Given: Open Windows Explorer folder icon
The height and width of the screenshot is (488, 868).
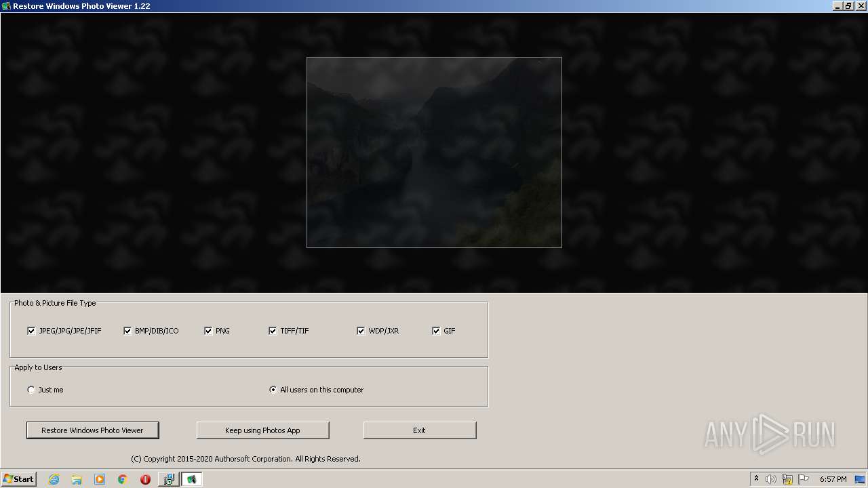Looking at the screenshot, I should (77, 479).
